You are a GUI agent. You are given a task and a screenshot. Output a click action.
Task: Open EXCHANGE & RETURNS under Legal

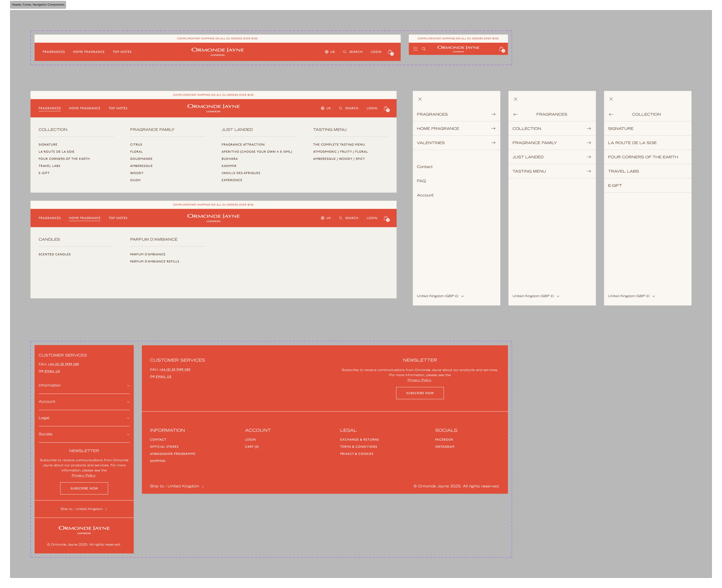(359, 440)
